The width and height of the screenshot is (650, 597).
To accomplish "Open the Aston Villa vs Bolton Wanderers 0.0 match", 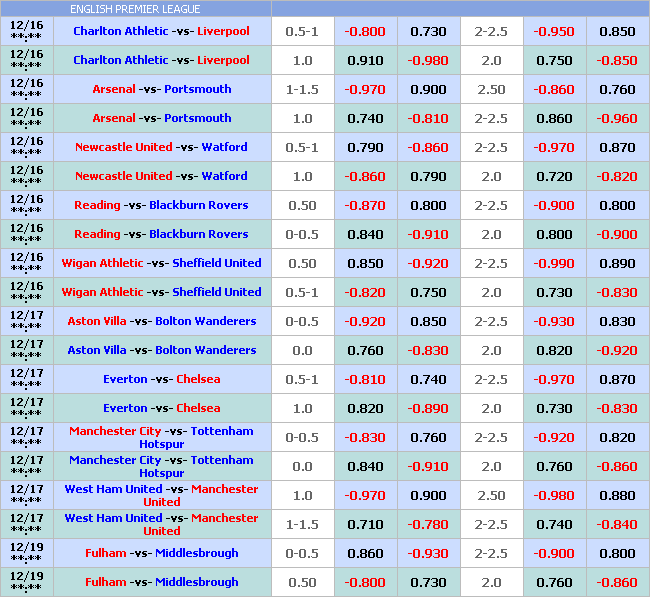I will 162,350.
